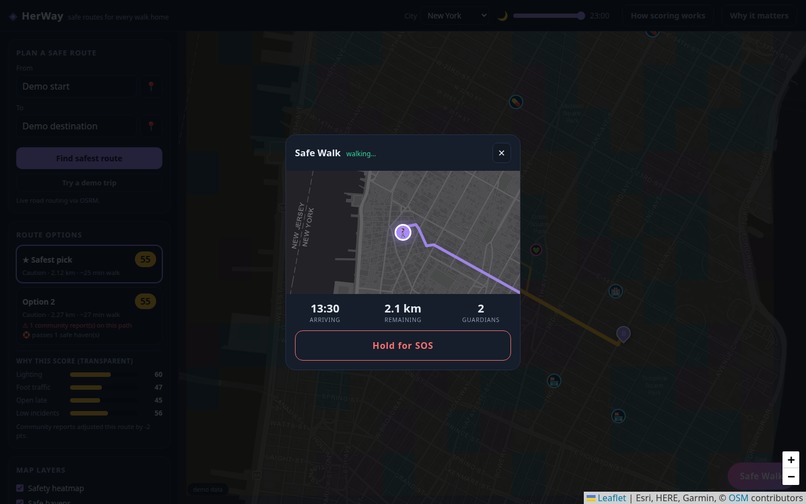Open Why it matters
806x504 pixels.
pos(759,16)
